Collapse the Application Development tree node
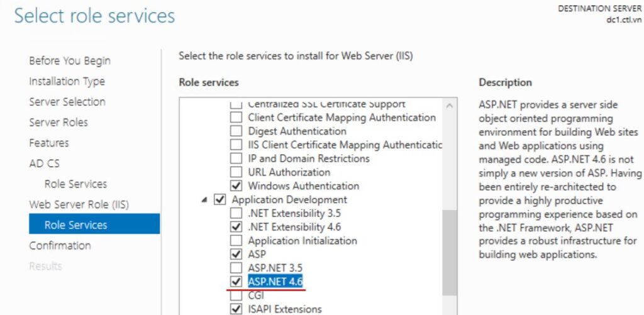The image size is (644, 315). [x=205, y=200]
